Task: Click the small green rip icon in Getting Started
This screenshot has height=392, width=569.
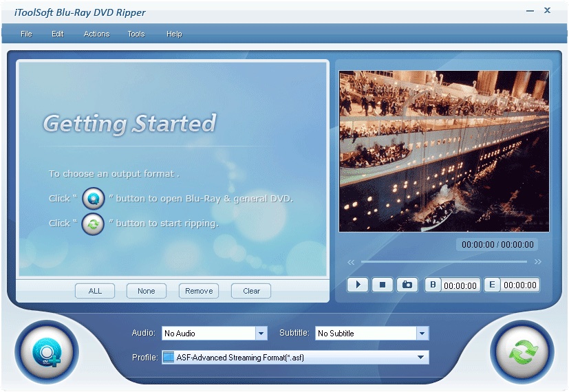Action: [x=93, y=224]
